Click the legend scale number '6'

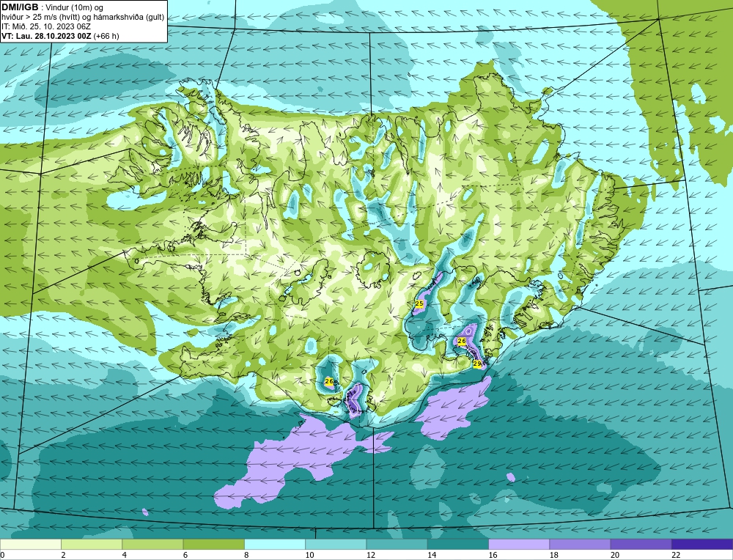(185, 555)
